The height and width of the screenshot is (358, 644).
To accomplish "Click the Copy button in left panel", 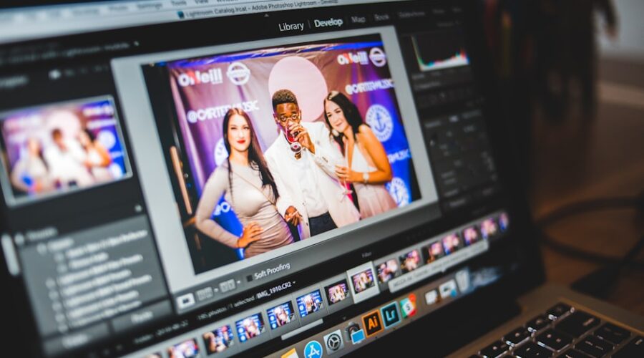I will click(74, 341).
